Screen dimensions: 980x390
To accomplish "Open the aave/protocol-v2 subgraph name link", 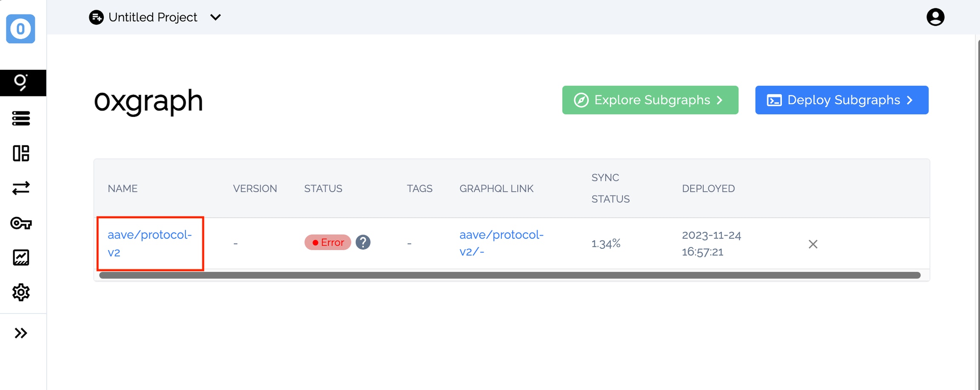I will [150, 243].
